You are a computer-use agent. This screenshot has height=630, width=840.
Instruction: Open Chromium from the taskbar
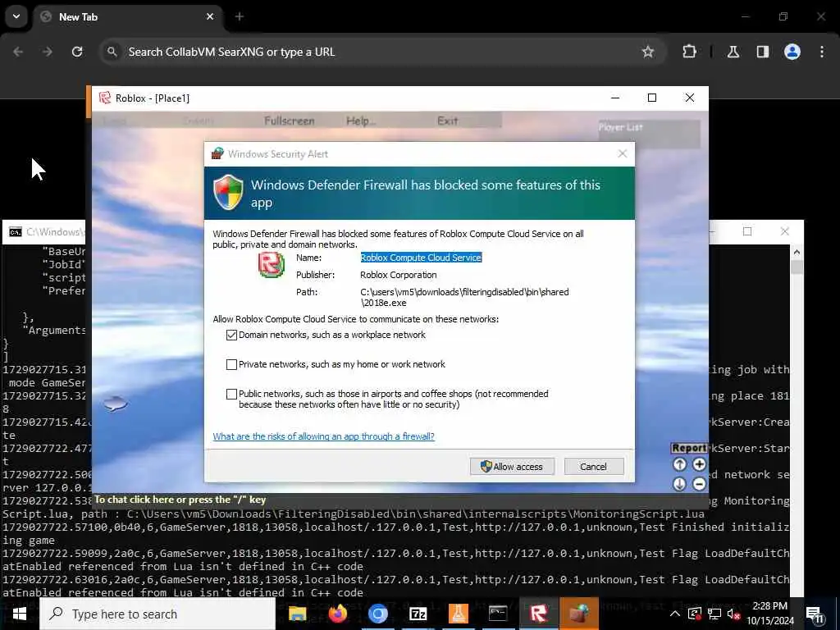coord(377,614)
